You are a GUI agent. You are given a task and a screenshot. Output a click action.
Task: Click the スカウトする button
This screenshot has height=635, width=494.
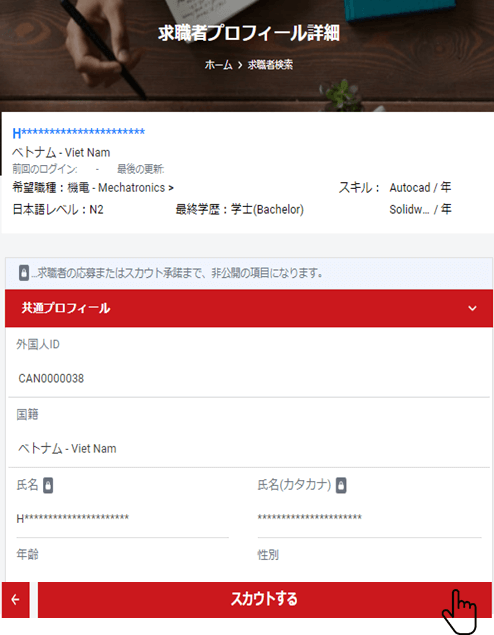[265, 600]
